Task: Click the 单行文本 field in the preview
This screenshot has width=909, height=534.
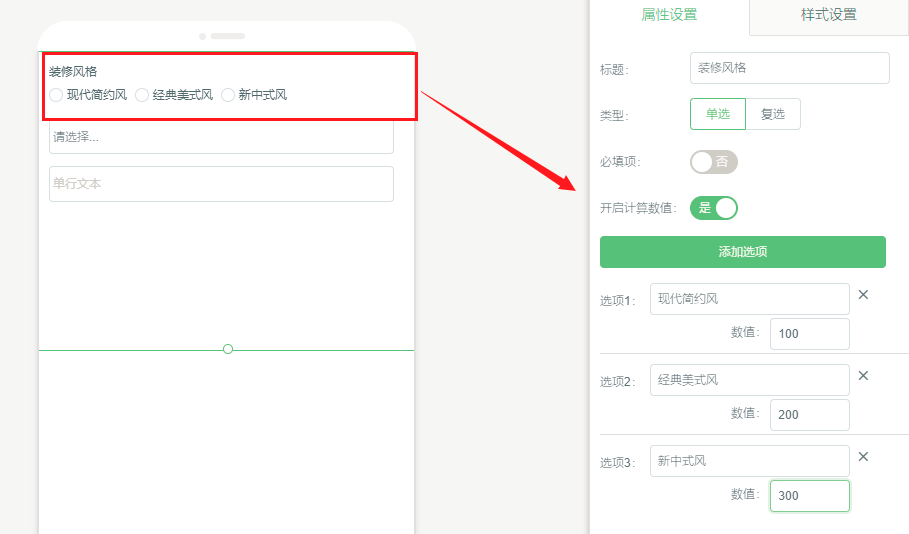Action: point(221,184)
